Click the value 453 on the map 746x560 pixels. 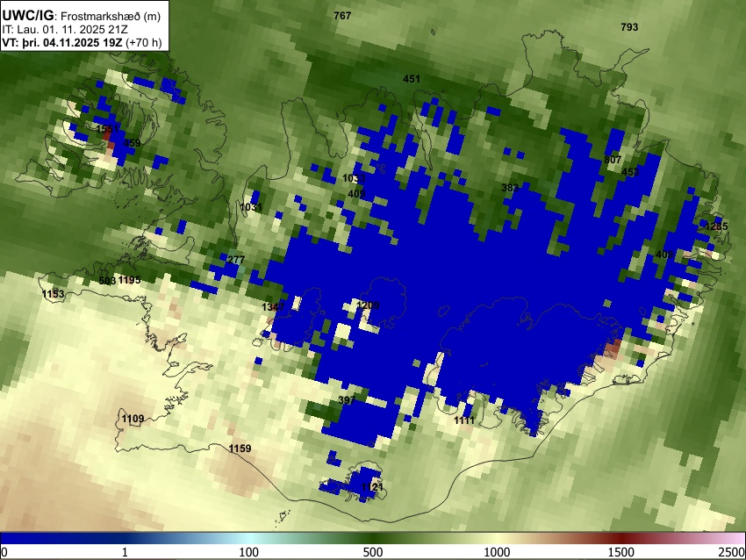630,172
